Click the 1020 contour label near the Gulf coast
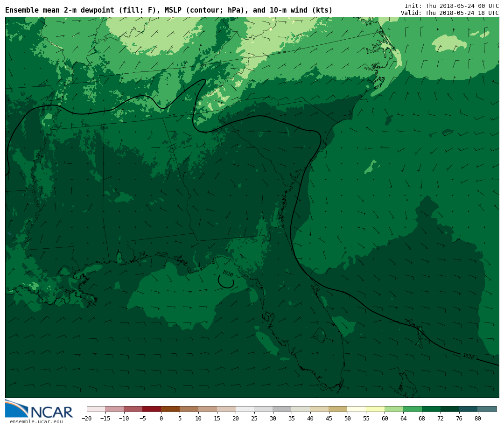 [x=228, y=273]
